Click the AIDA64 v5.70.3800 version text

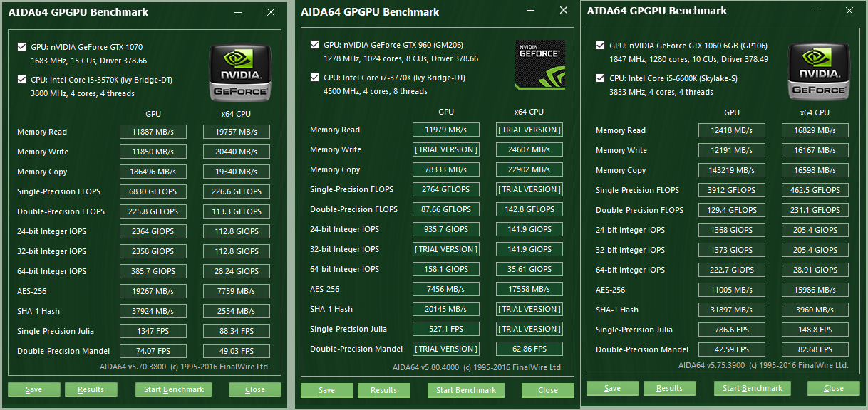tap(134, 367)
